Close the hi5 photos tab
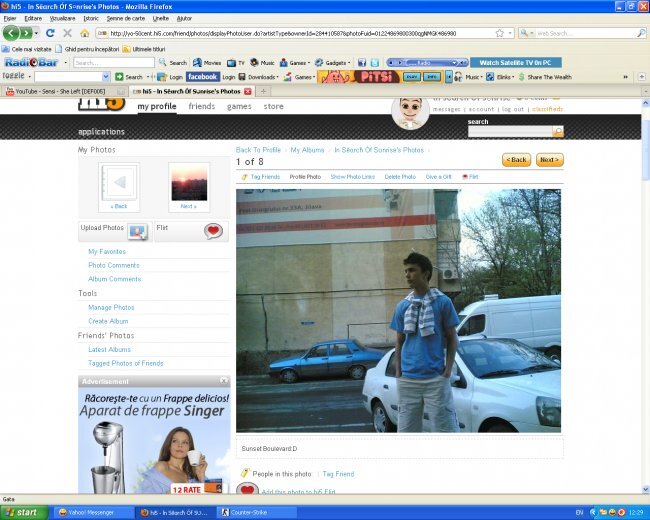Screen dimensions: 650x520 247,91
